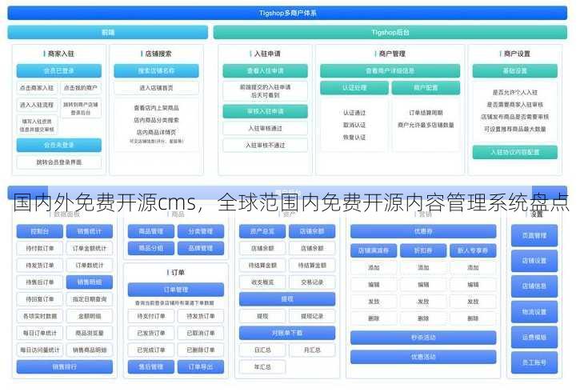Click the 入驻协议内容配置 box

(515, 152)
